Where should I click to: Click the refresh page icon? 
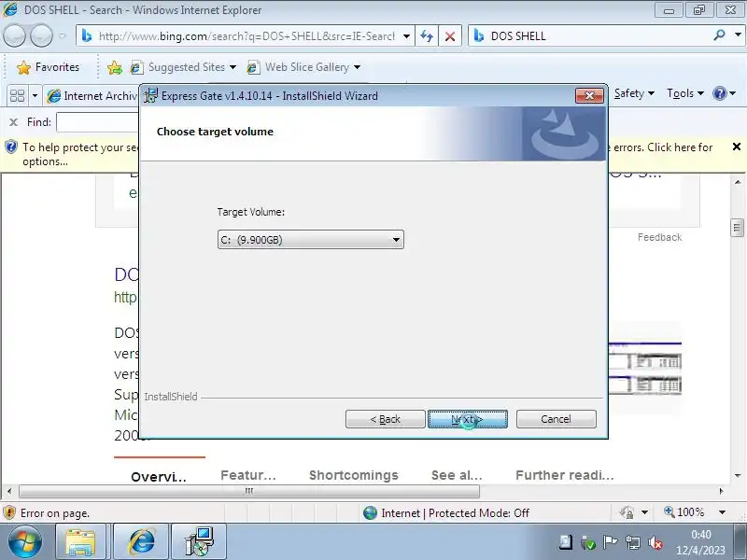427,36
